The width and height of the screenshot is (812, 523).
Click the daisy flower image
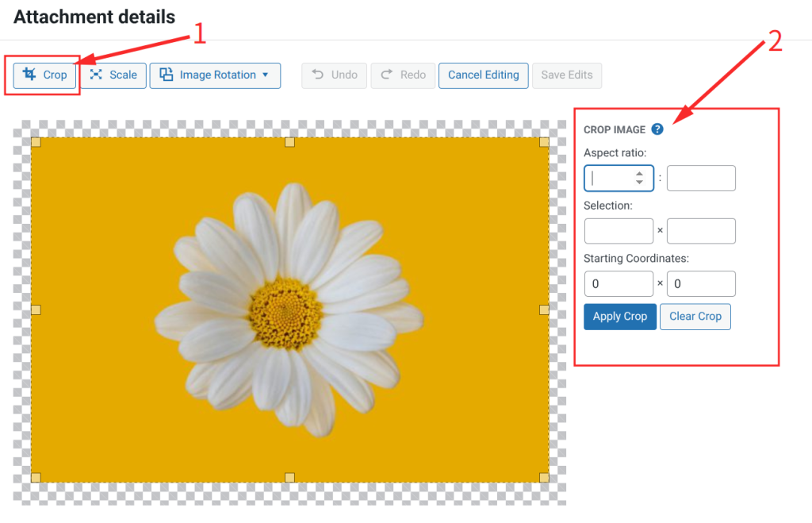[x=290, y=310]
